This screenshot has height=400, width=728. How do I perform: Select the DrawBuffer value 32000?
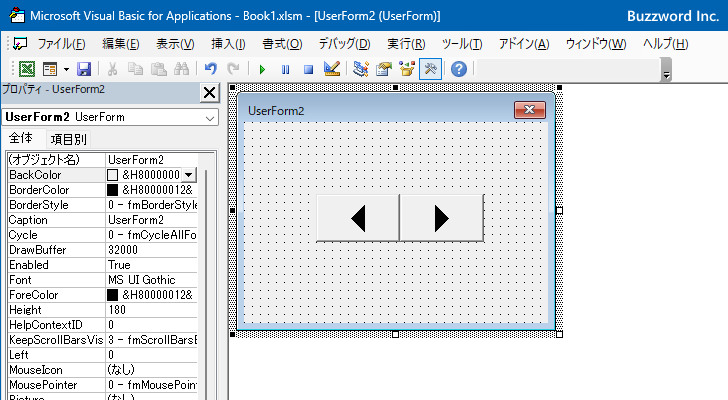pyautogui.click(x=151, y=250)
